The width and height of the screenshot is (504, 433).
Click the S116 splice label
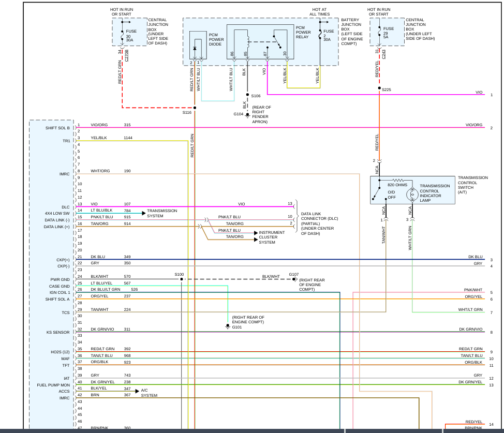[187, 112]
